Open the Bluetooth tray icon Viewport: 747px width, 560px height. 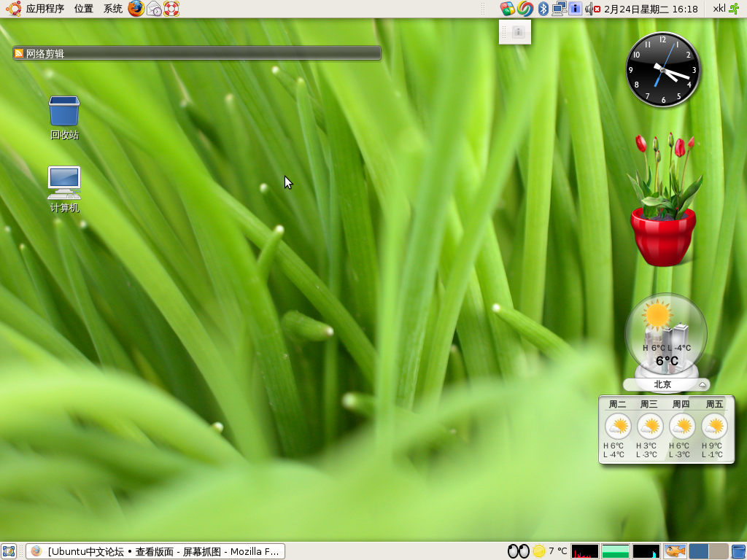[x=543, y=9]
